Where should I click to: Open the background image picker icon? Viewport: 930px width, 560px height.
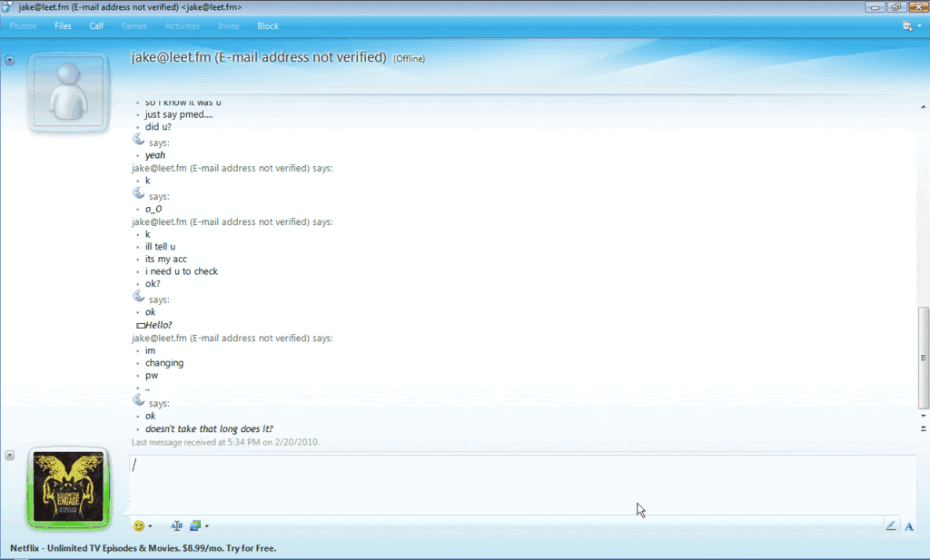195,526
